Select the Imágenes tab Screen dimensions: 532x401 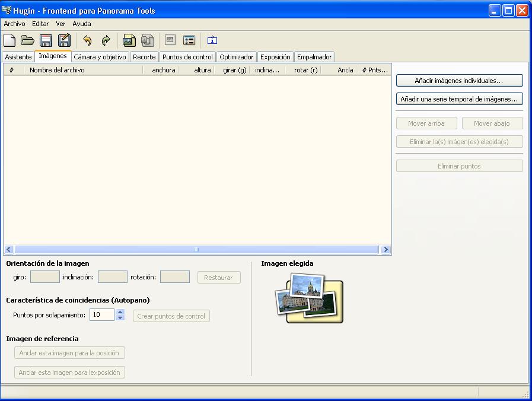coord(53,56)
